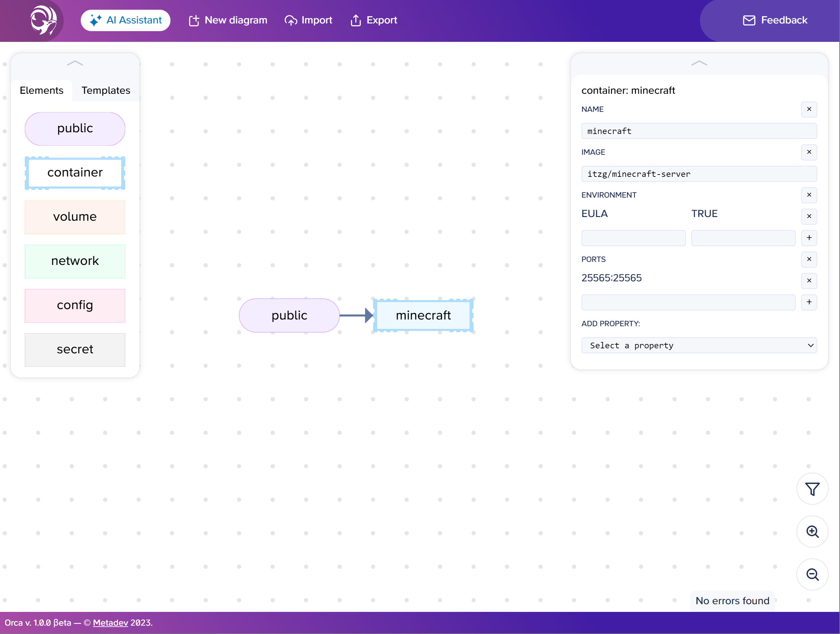The width and height of the screenshot is (840, 634).
Task: Open the AI Assistant
Action: tap(125, 20)
